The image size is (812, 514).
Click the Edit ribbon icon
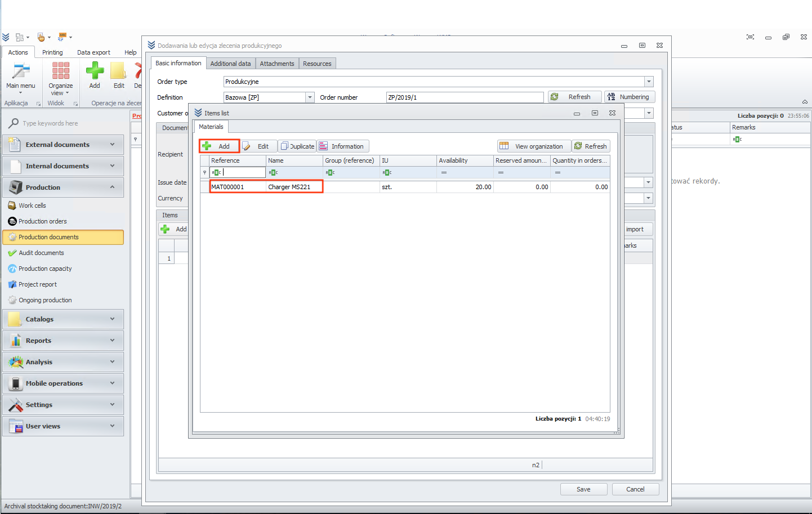[x=119, y=75]
